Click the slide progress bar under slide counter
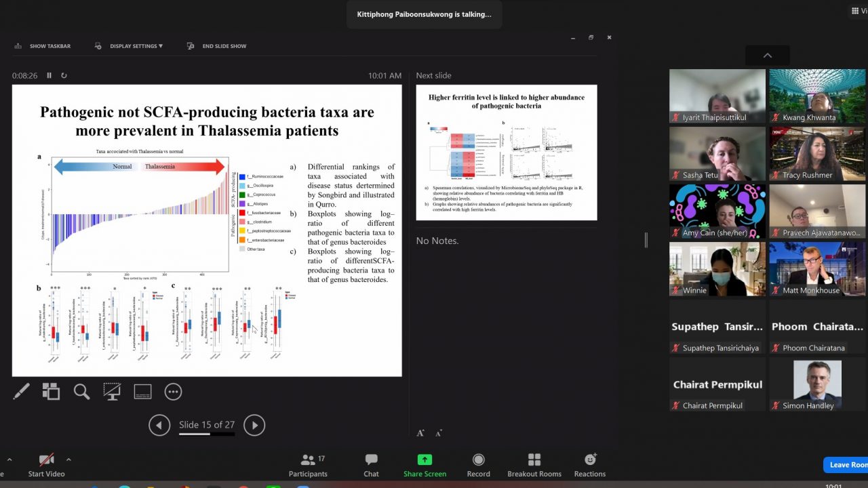The width and height of the screenshot is (868, 488). tap(207, 434)
